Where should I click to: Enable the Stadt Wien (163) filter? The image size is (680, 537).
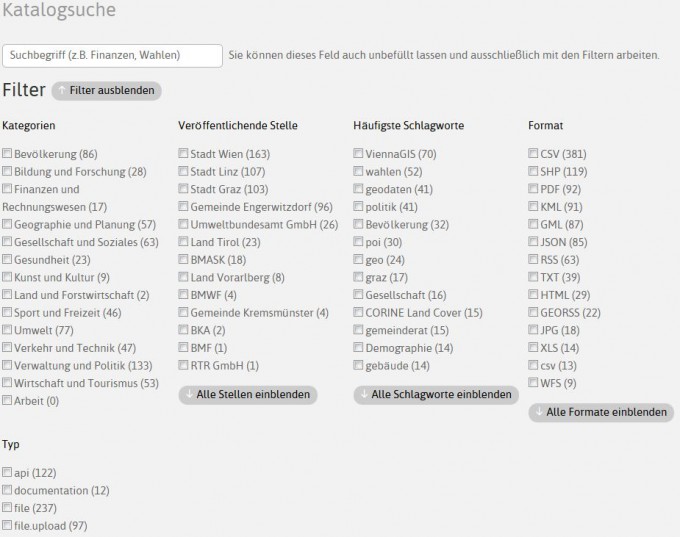point(183,153)
